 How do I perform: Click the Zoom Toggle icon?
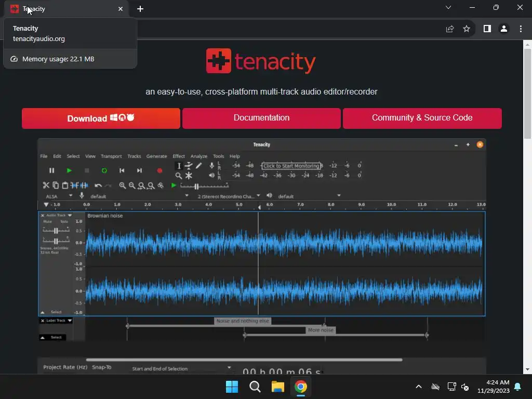(x=161, y=185)
